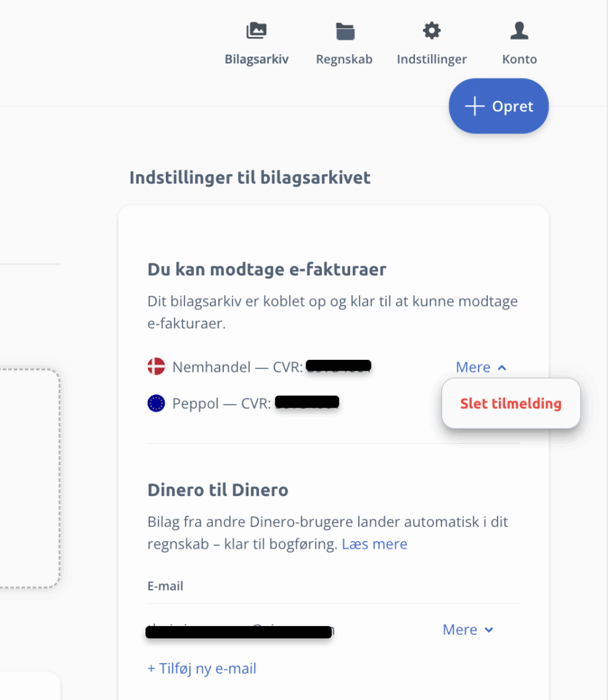This screenshot has height=700, width=608.
Task: Click the Opret button label
Action: pyautogui.click(x=512, y=106)
